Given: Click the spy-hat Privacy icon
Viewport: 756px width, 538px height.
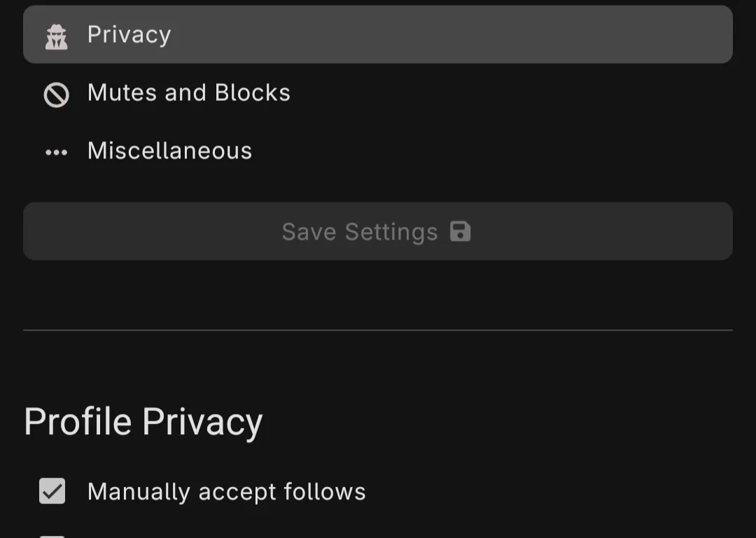Looking at the screenshot, I should tap(57, 36).
